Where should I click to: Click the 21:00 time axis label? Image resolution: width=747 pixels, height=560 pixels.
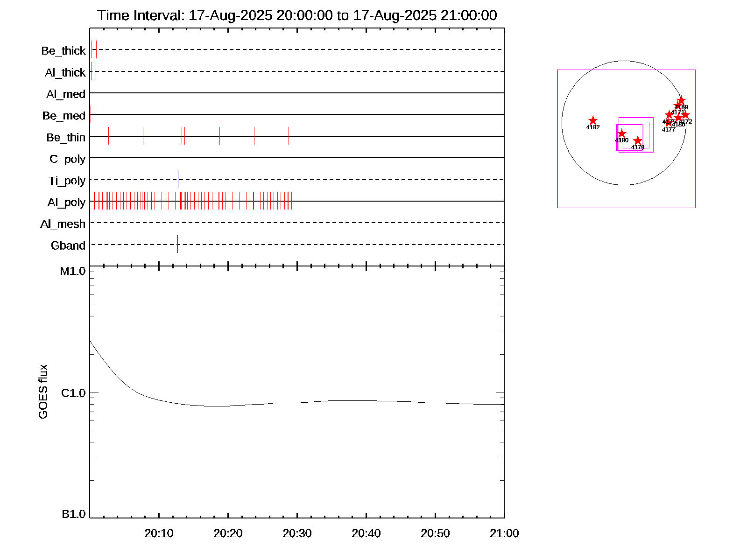click(x=504, y=533)
